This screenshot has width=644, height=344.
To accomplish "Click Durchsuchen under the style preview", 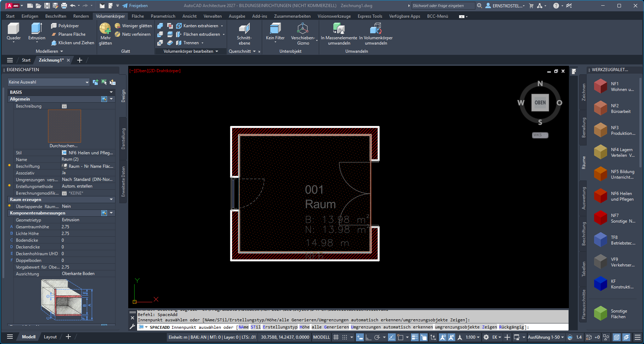I will 63,146.
